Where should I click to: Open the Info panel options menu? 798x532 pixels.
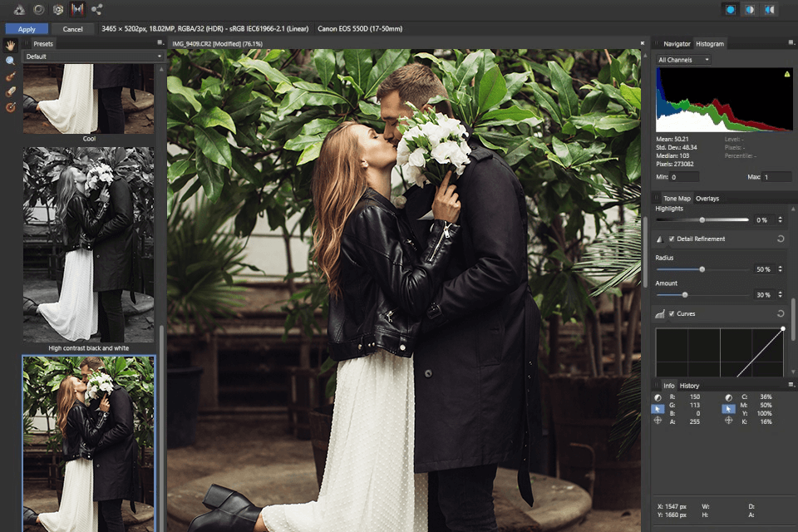pos(791,385)
